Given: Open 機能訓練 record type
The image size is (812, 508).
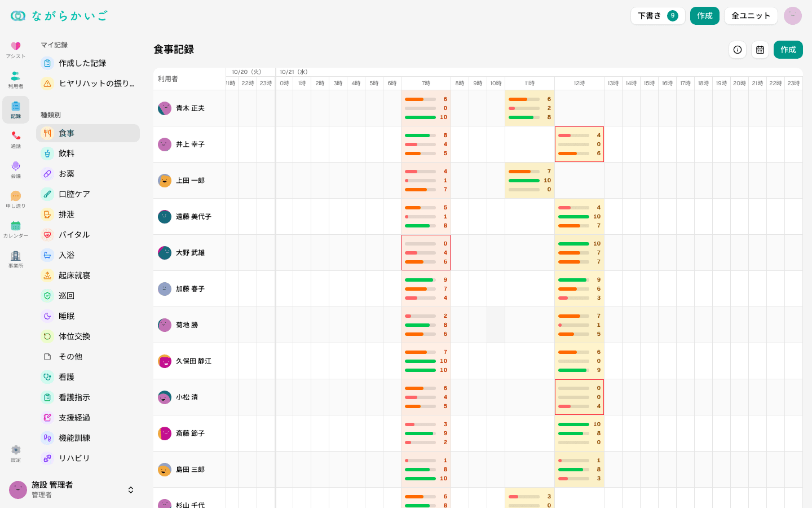Looking at the screenshot, I should 88,438.
